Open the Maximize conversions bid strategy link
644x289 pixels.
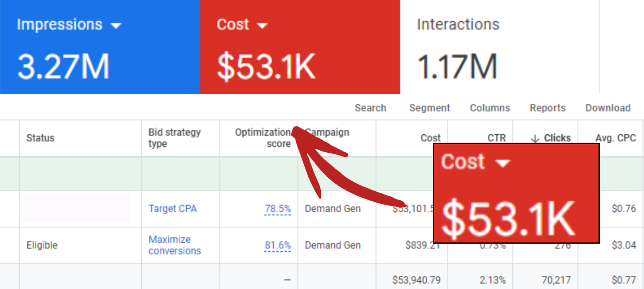click(x=174, y=245)
